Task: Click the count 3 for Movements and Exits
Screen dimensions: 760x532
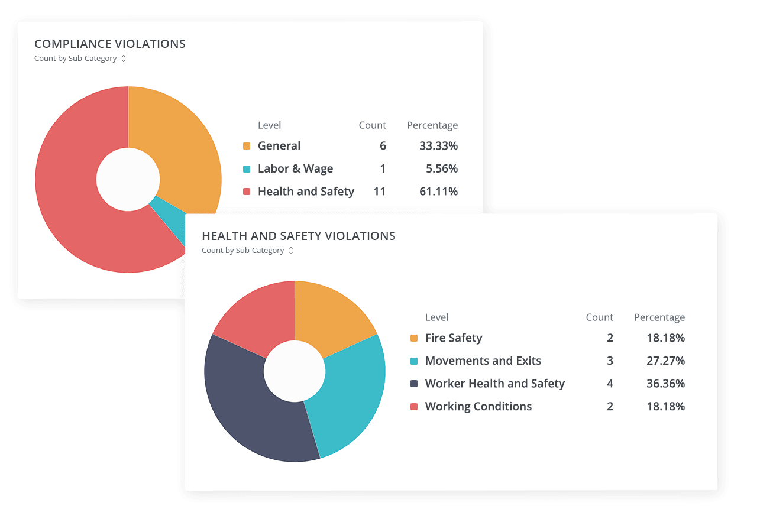Action: pos(610,361)
